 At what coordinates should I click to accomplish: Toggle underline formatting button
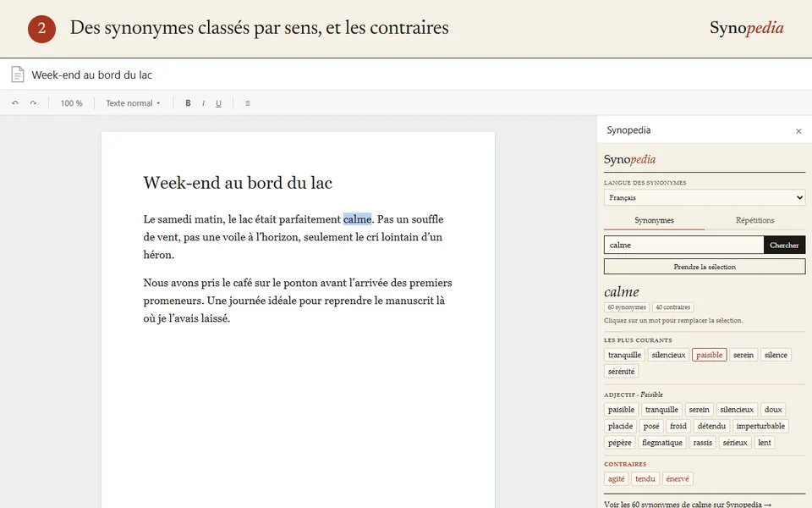(218, 103)
